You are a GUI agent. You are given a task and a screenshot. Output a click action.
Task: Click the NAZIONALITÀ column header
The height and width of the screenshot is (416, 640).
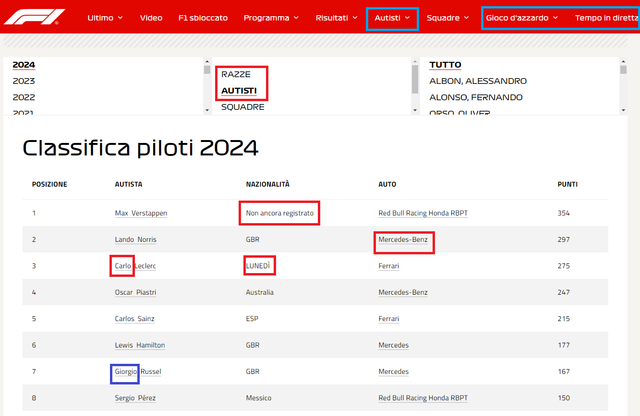[x=268, y=185]
